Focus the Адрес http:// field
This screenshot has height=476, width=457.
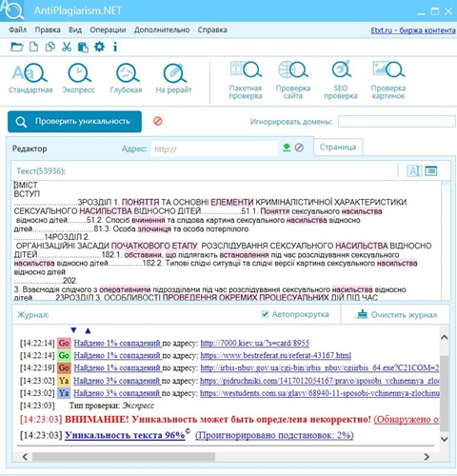pos(214,149)
